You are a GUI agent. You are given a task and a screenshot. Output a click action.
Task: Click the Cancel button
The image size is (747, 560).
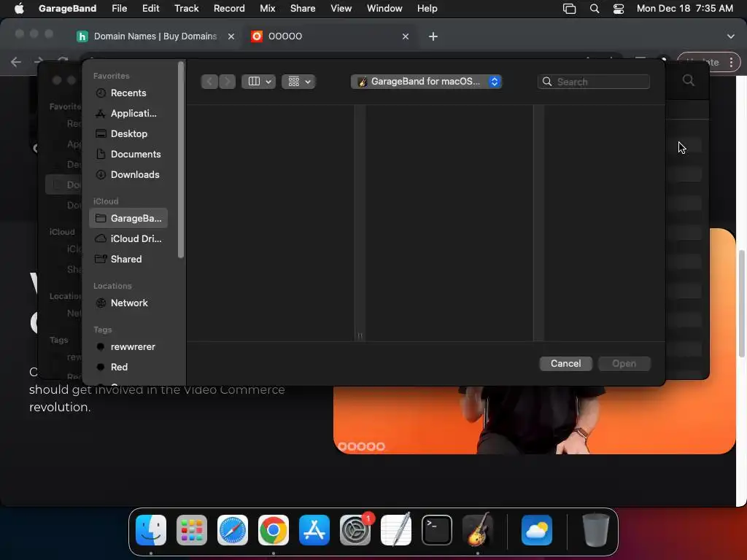565,363
